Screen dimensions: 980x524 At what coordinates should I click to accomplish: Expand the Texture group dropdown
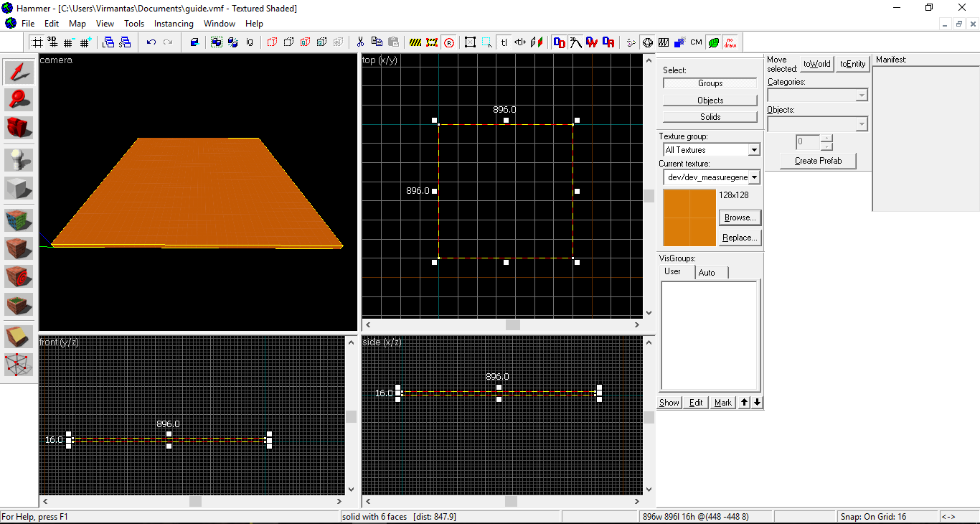pos(754,150)
